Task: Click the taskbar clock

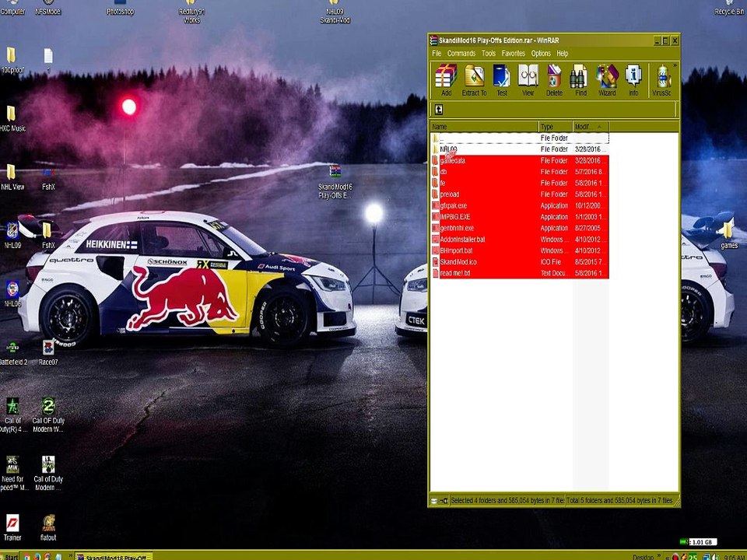Action: tap(735, 557)
